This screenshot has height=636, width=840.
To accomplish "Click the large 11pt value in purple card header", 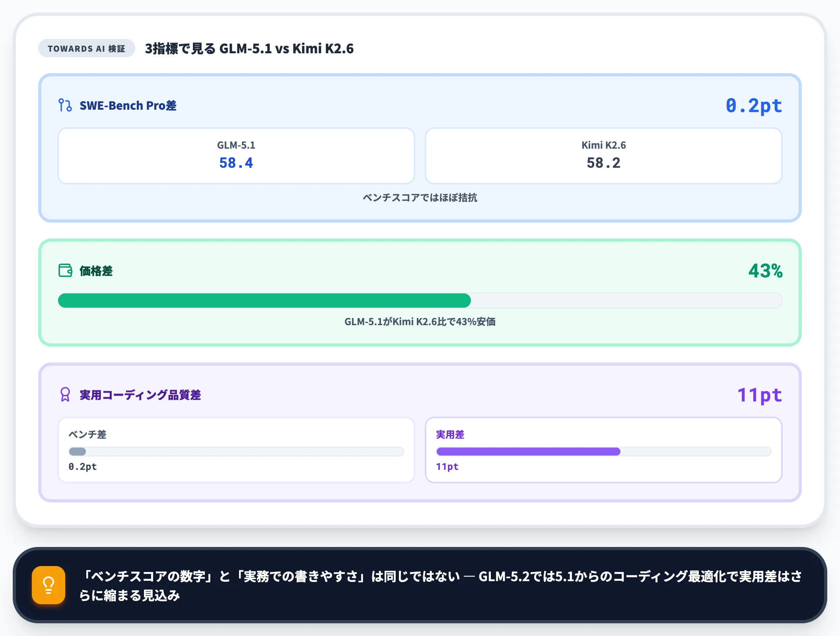I will tap(760, 395).
